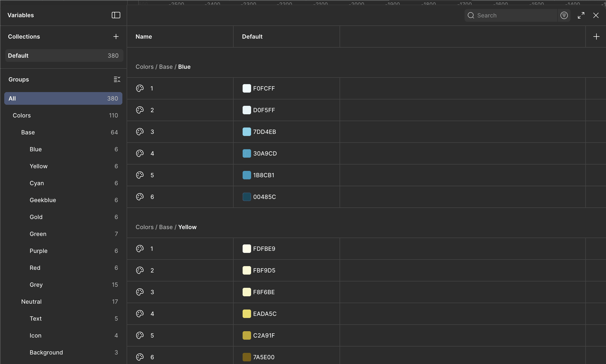Open the Neutral group in sidebar
Image resolution: width=606 pixels, height=364 pixels.
tap(31, 302)
